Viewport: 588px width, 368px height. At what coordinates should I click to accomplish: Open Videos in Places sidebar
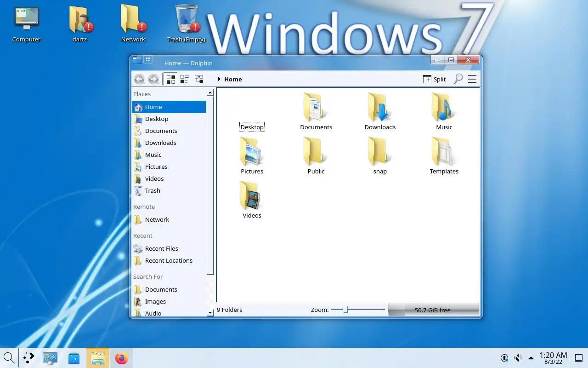pos(169,178)
